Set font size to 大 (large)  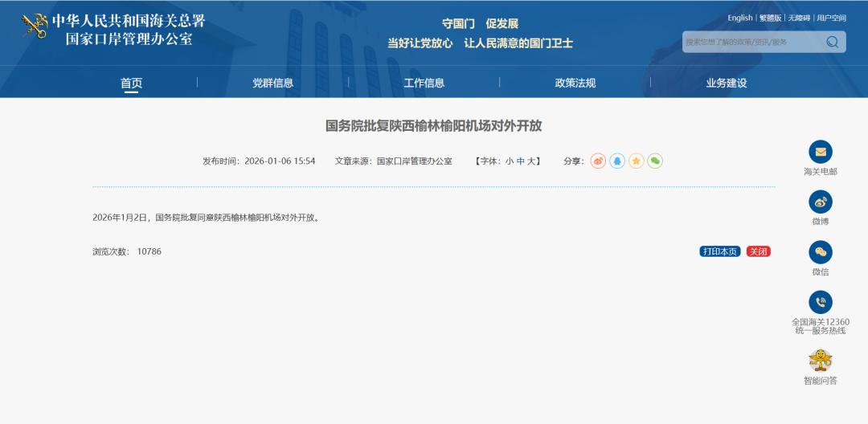pyautogui.click(x=531, y=161)
